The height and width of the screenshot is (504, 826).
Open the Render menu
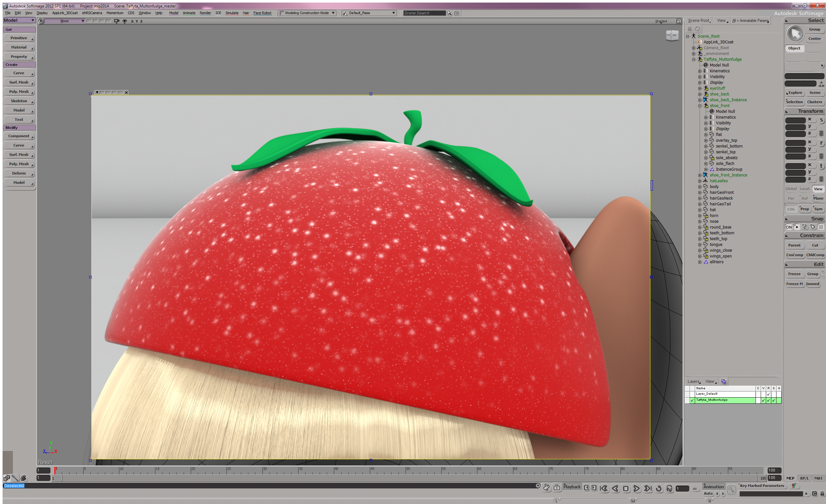click(205, 13)
